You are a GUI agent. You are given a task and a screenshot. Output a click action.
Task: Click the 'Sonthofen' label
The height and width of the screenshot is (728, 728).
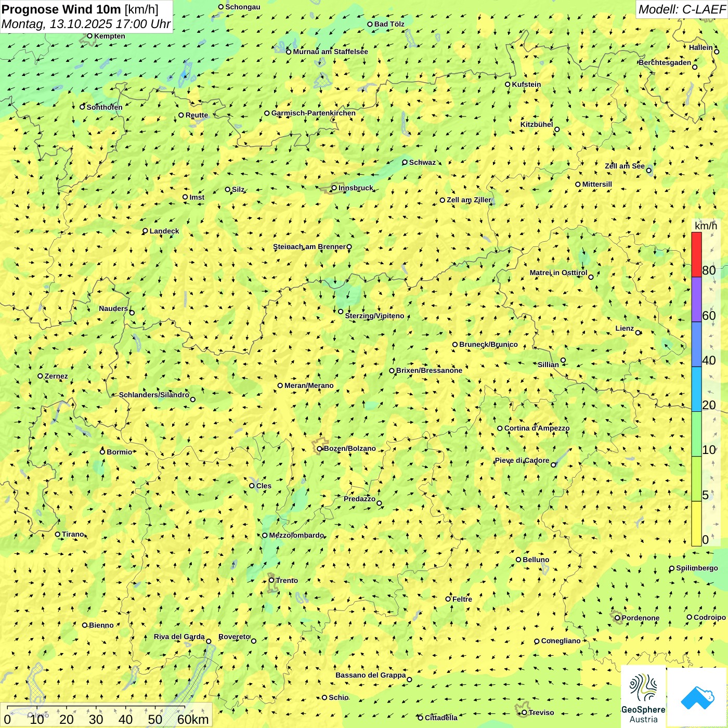click(105, 107)
